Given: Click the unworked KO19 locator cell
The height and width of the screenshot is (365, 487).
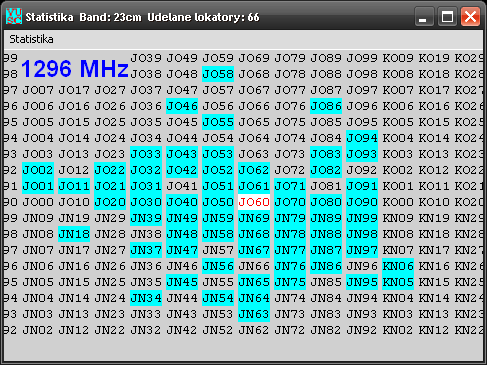Looking at the screenshot, I should (x=434, y=58).
